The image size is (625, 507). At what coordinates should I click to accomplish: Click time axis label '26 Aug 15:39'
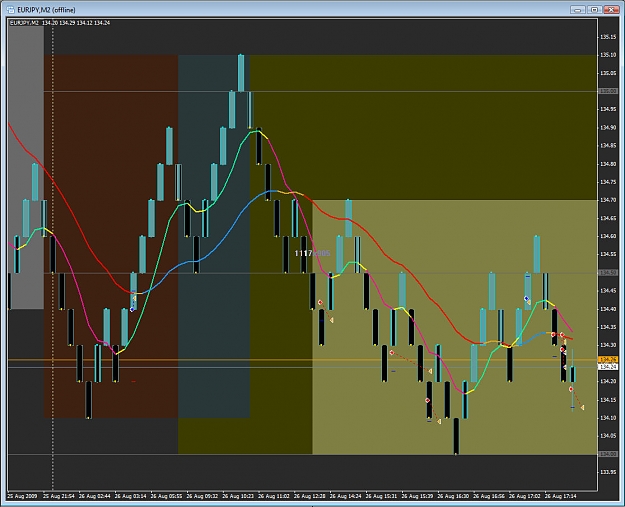point(417,496)
